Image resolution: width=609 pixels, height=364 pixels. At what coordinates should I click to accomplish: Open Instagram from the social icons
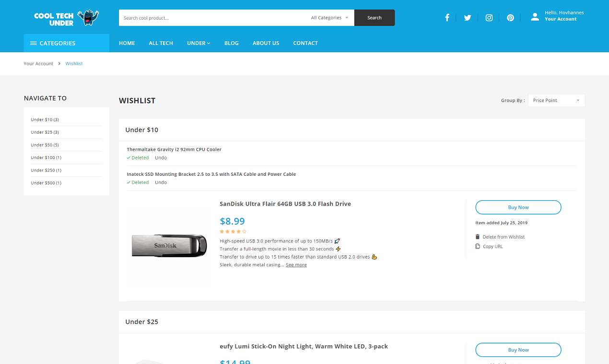pyautogui.click(x=489, y=18)
